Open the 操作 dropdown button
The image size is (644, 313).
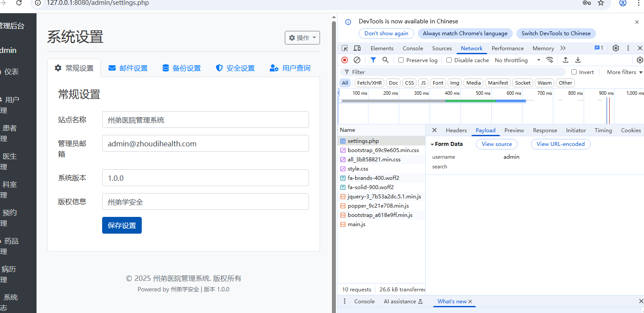pos(302,38)
